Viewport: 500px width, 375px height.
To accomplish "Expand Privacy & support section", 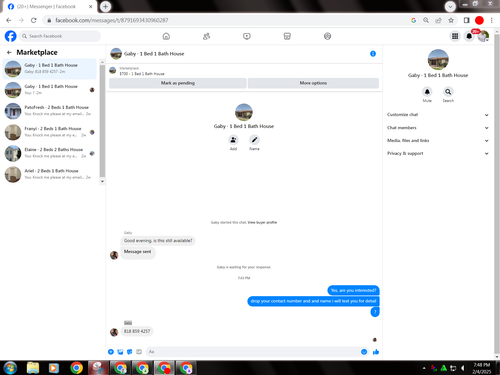I will point(438,153).
